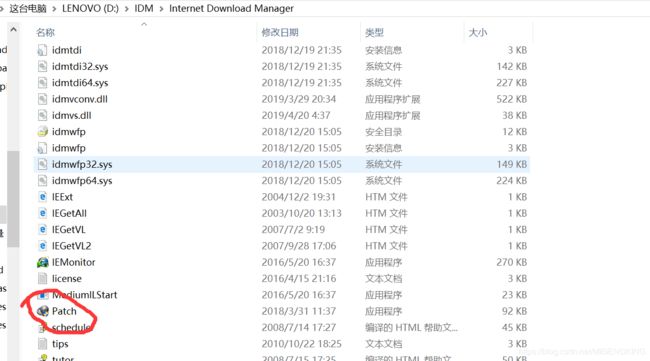Navigate to IDM folder in breadcrumb
This screenshot has height=361, width=650.
[x=144, y=8]
